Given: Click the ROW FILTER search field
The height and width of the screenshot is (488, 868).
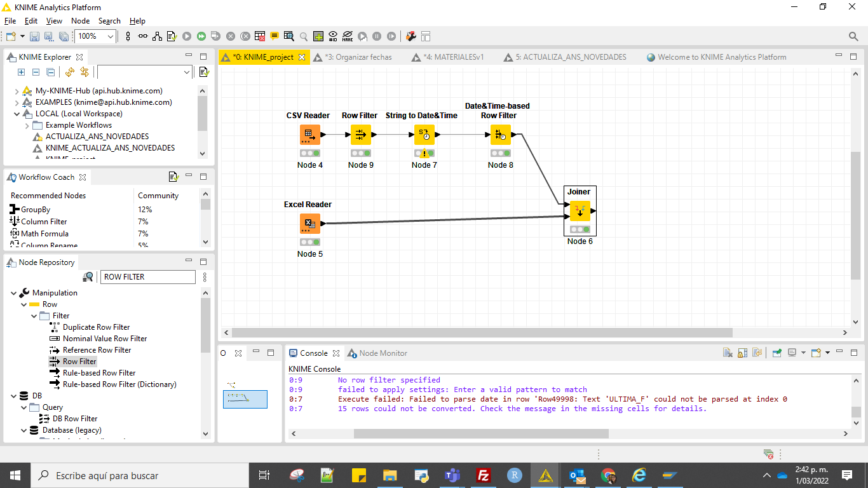Looking at the screenshot, I should pyautogui.click(x=148, y=277).
